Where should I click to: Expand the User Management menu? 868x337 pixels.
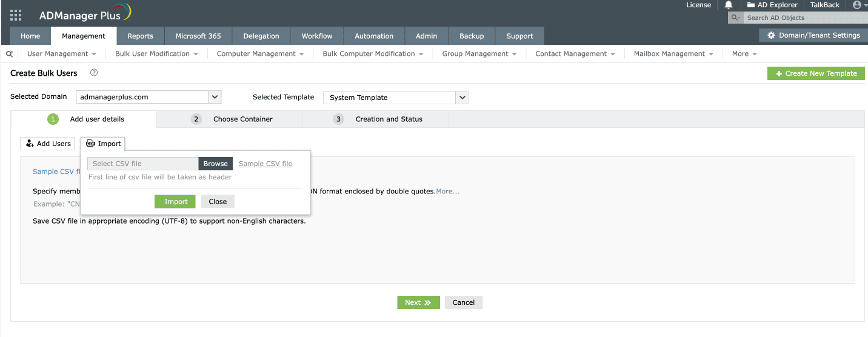(x=62, y=54)
